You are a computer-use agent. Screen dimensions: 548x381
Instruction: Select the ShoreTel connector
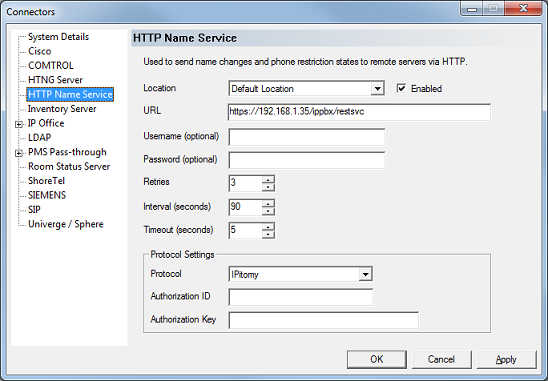tap(46, 181)
